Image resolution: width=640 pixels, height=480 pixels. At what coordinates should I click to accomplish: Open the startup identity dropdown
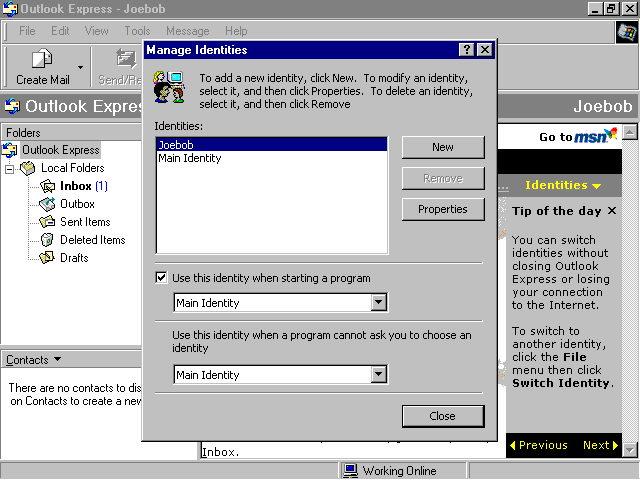tap(378, 302)
